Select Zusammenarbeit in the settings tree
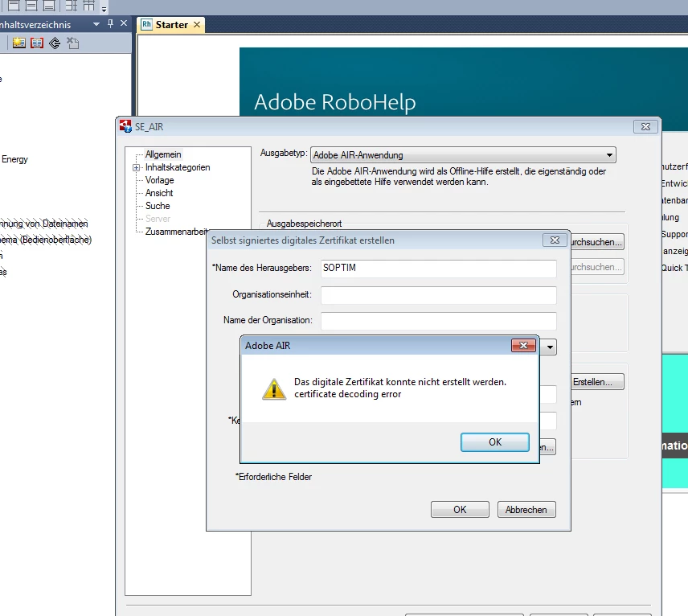688x616 pixels. (176, 232)
